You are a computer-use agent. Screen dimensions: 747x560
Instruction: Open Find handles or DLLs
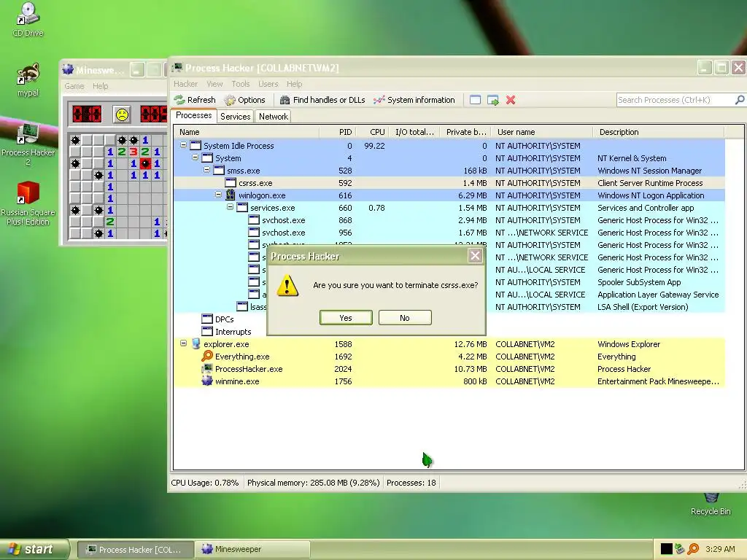322,100
